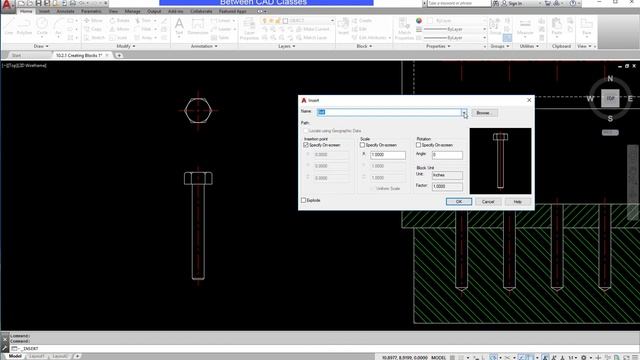The height and width of the screenshot is (360, 640).
Task: Click the TOP face of the ViewCube
Action: tap(610, 98)
